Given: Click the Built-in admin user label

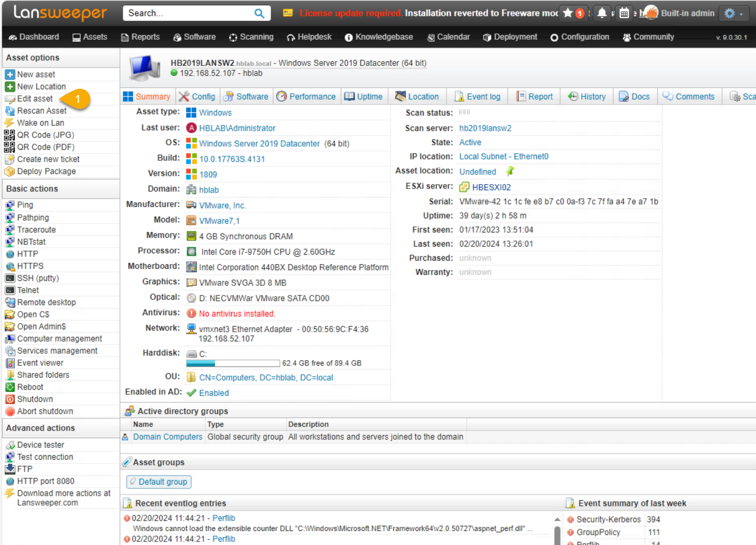Looking at the screenshot, I should point(687,13).
